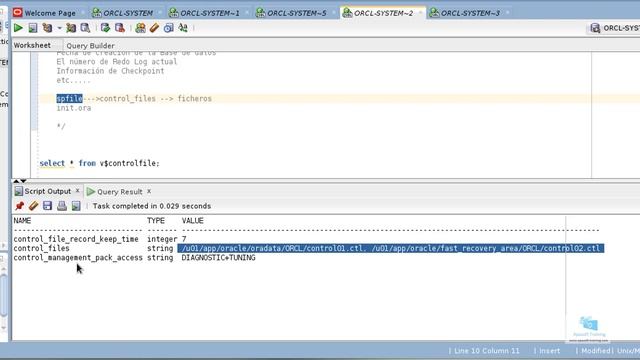Switch to the ORCL-SYSTEM tab
Screen dimensions: 640x360
click(128, 13)
